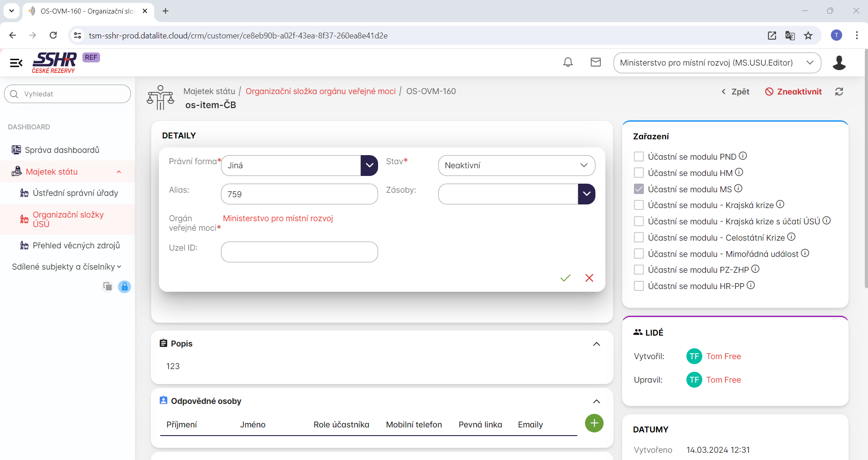Collapse the Popis section chevron
This screenshot has width=868, height=460.
tap(596, 344)
